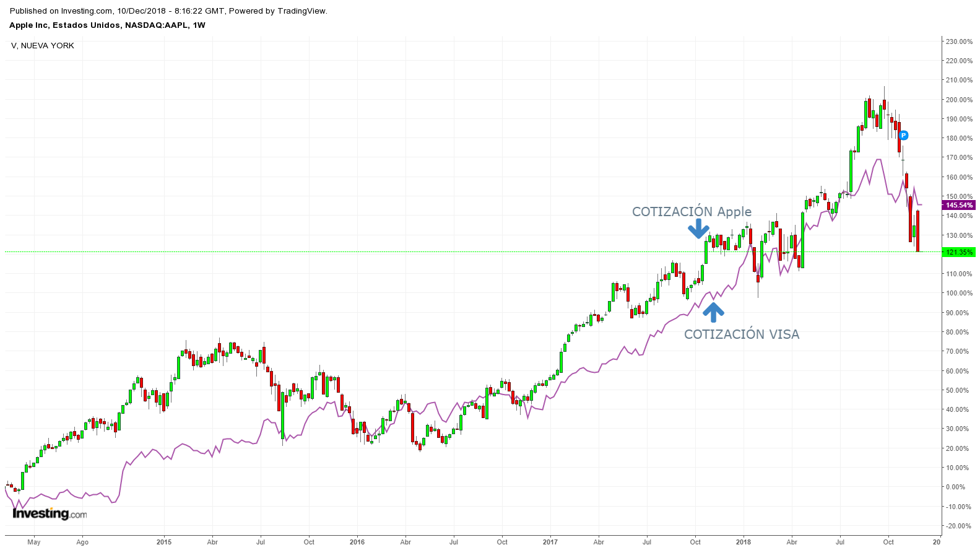Click the blue down arrow below COTIZACIÓN Apple
This screenshot has width=980, height=550.
click(x=698, y=229)
